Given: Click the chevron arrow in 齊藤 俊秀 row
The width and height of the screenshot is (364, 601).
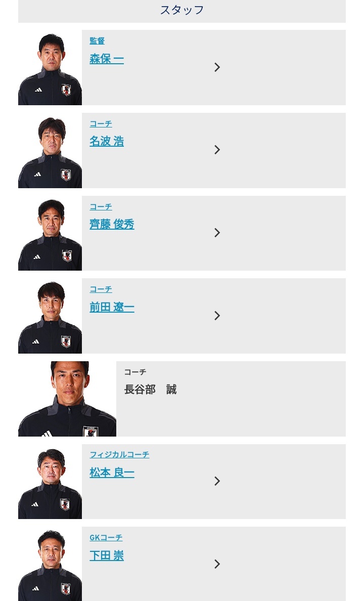Looking at the screenshot, I should coord(217,233).
